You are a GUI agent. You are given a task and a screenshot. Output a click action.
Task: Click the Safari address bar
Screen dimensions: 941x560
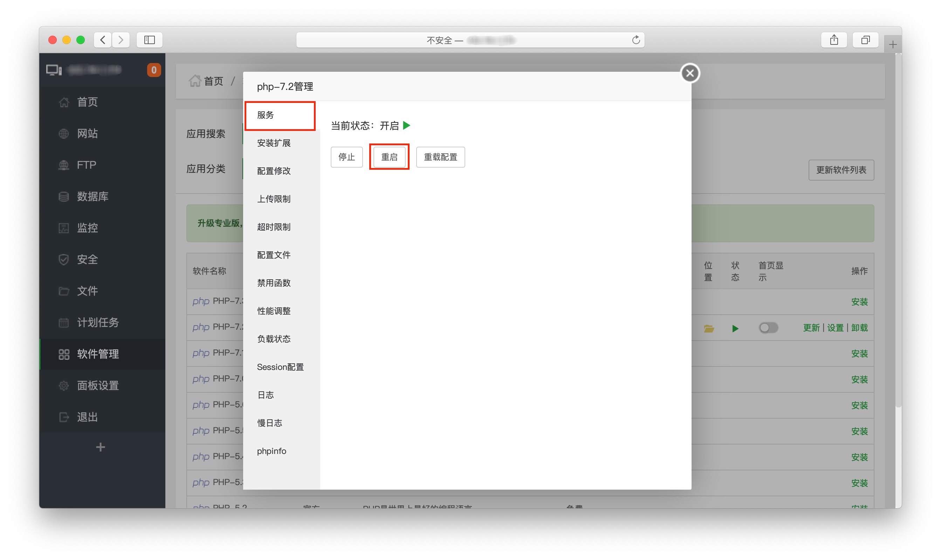coord(470,40)
